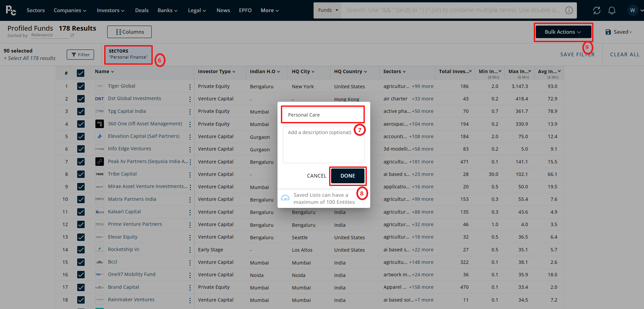Click the Peak Xv Partners logo icon

coord(99,161)
